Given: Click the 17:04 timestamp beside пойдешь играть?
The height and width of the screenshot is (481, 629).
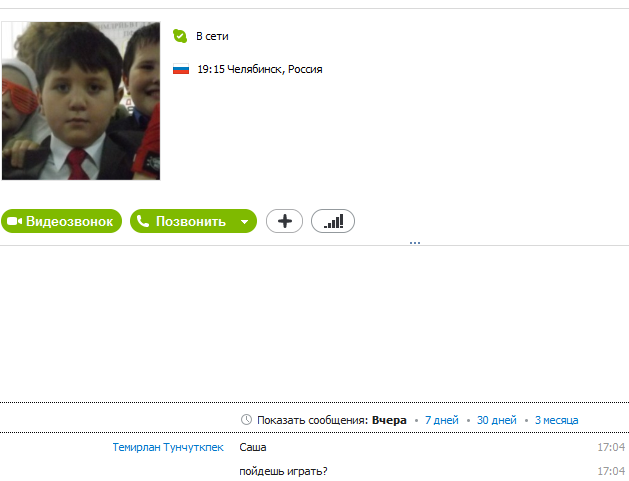Looking at the screenshot, I should click(x=611, y=471).
